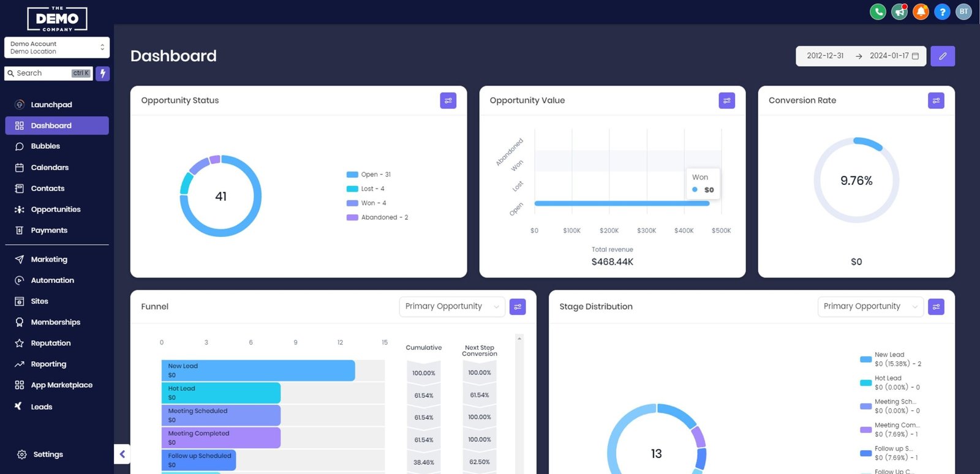Click the sidebar Search field
The height and width of the screenshot is (474, 980).
48,73
